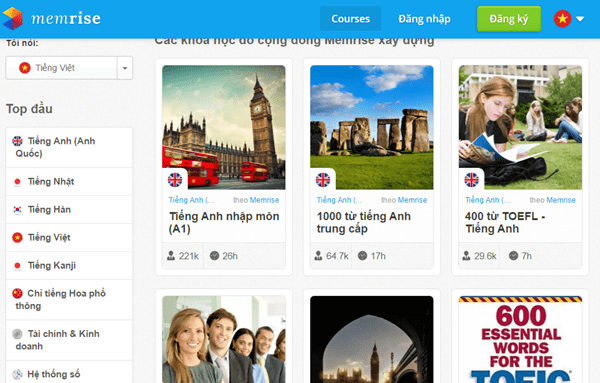The height and width of the screenshot is (383, 600).
Task: Click the 17h duration text
Action: (378, 256)
